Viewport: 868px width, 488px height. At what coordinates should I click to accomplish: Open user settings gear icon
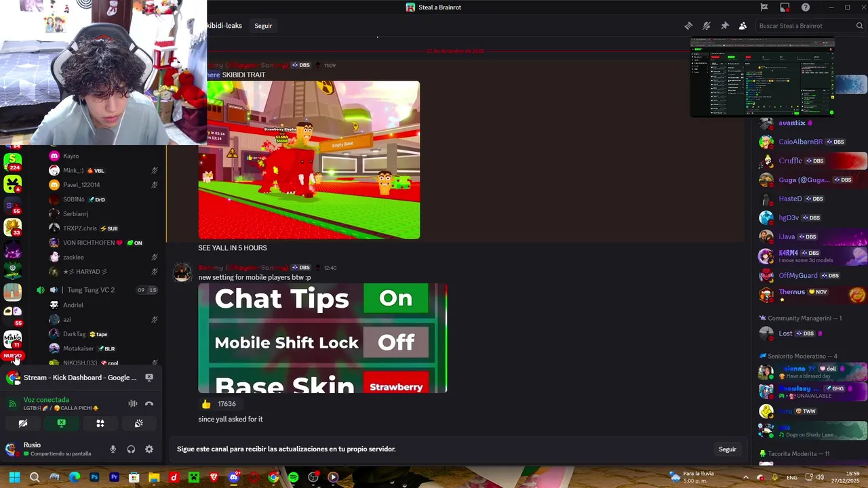(149, 449)
